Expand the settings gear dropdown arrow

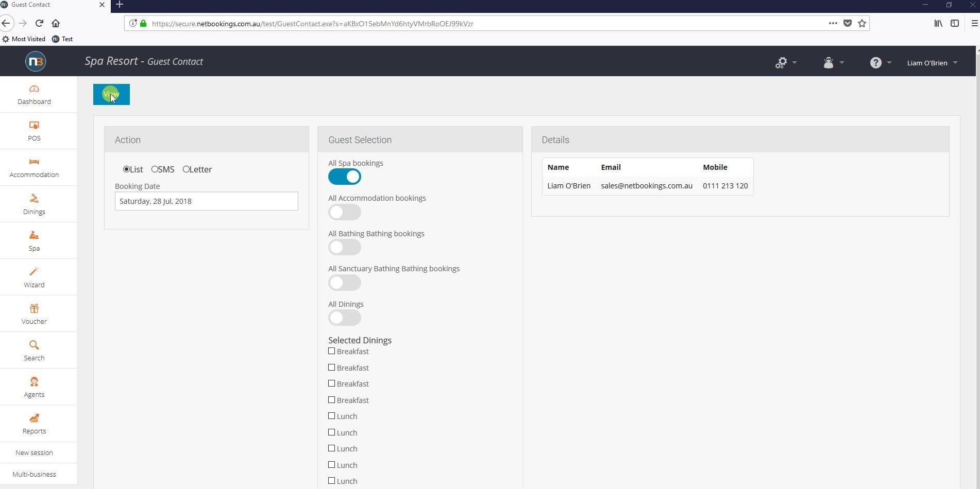pyautogui.click(x=794, y=63)
